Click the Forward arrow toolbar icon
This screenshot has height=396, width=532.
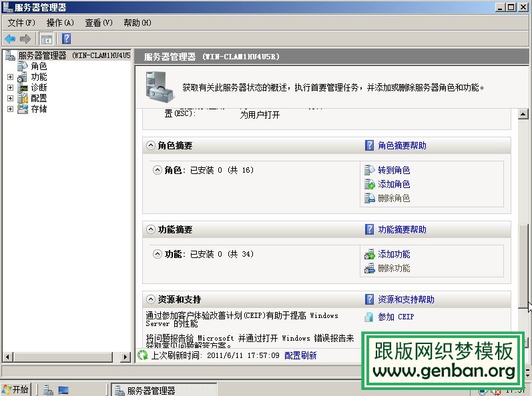[25, 39]
